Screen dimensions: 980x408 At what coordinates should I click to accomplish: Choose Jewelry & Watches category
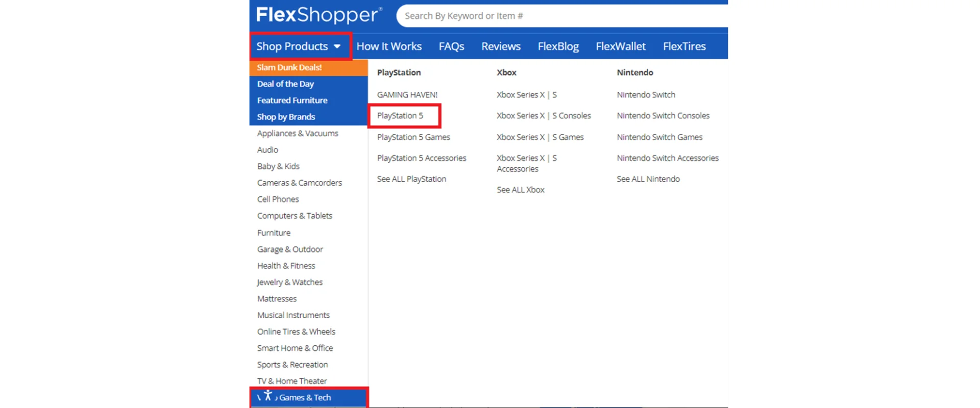[289, 282]
